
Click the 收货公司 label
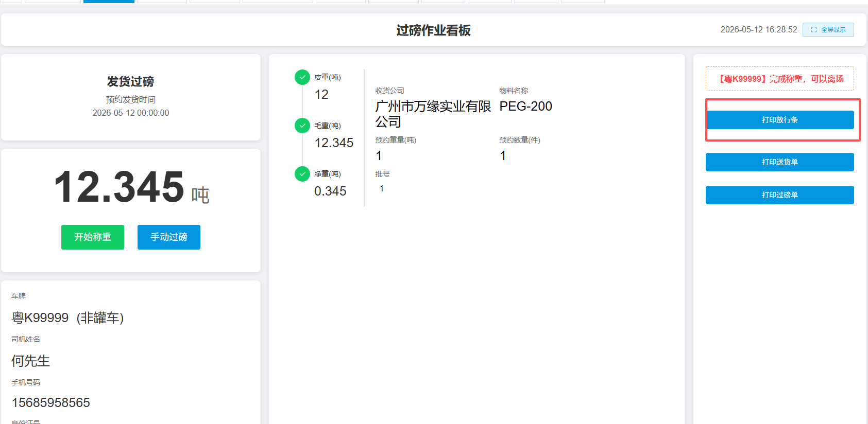[x=390, y=91]
